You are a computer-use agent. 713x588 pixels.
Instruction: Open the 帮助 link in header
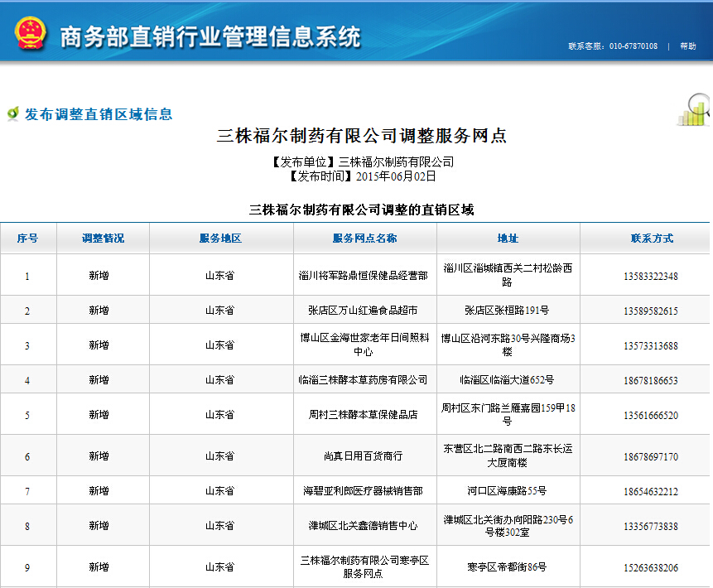687,46
